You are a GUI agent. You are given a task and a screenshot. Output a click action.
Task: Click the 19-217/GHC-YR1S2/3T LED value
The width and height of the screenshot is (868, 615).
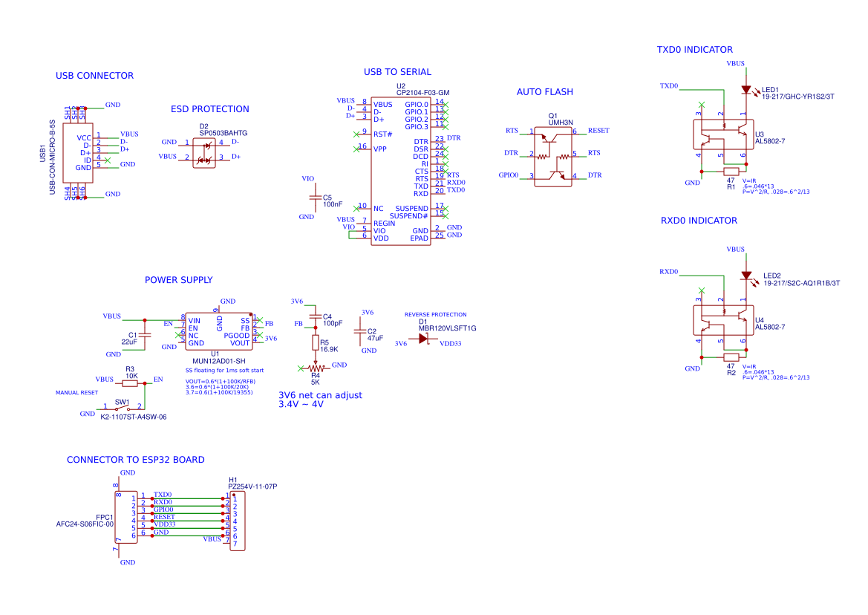coord(797,97)
